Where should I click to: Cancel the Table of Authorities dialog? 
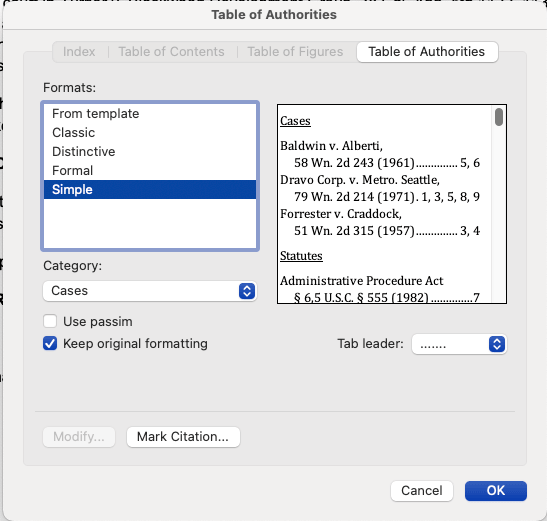point(422,491)
